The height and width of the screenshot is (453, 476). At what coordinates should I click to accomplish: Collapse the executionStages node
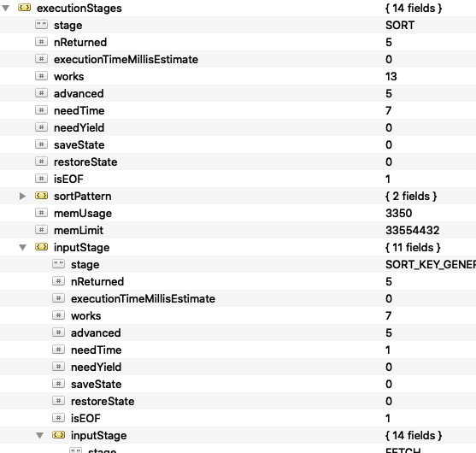[6, 9]
